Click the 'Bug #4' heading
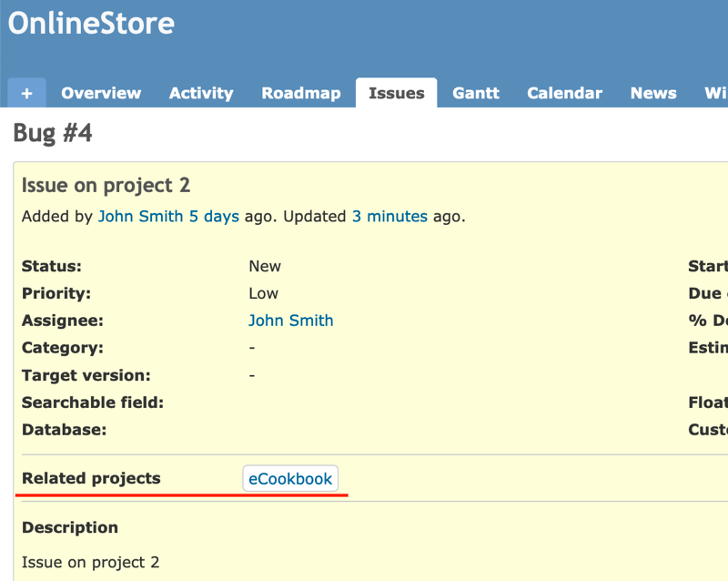 [53, 133]
